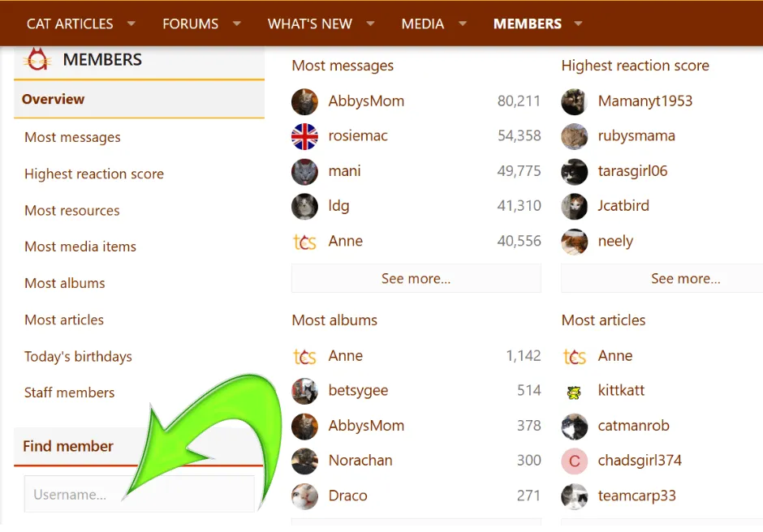
Task: Select the Members tab in navigation bar
Action: pyautogui.click(x=527, y=24)
